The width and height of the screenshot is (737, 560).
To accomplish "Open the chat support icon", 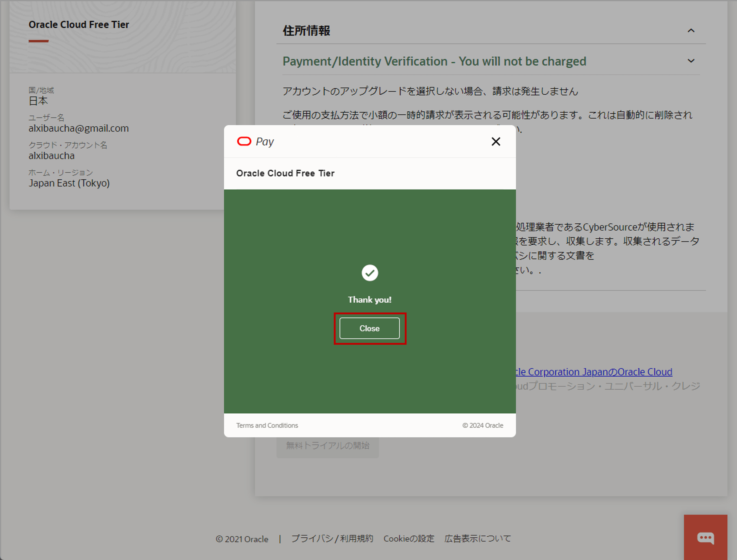I will [705, 537].
